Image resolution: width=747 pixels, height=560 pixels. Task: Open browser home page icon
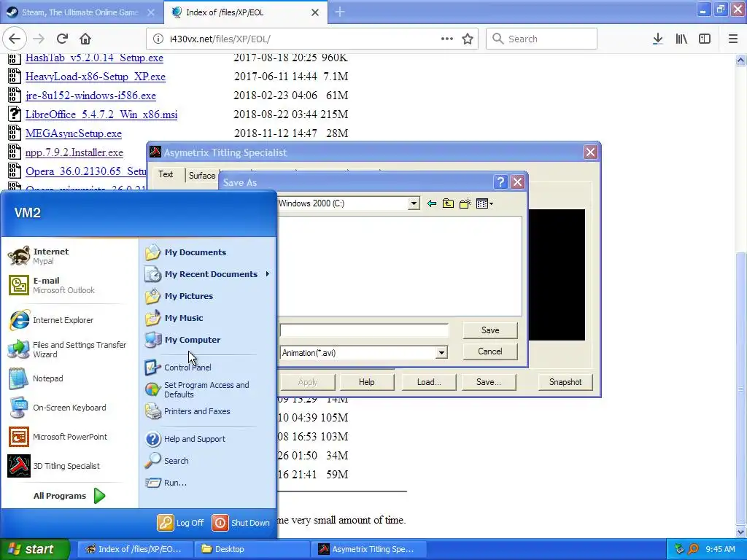click(x=85, y=39)
